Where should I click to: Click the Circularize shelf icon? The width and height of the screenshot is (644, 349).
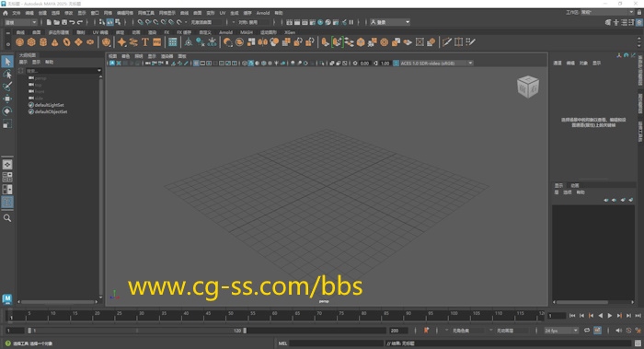pos(384,42)
